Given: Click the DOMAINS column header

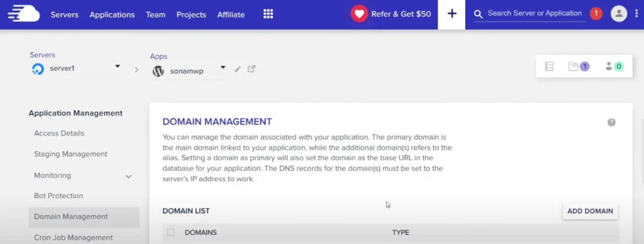Looking at the screenshot, I should pyautogui.click(x=201, y=233).
